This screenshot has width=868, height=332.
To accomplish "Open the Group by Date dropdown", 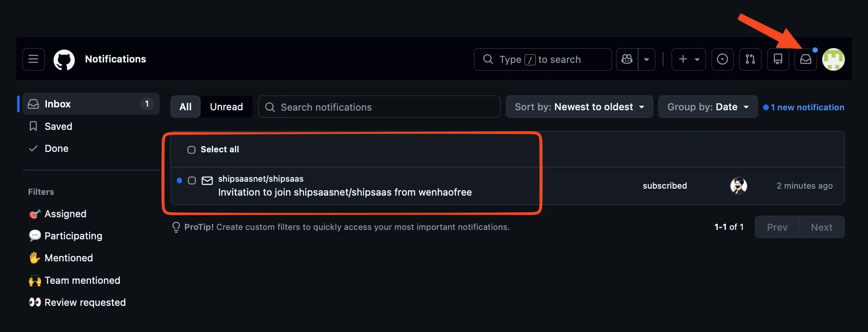I will [708, 107].
